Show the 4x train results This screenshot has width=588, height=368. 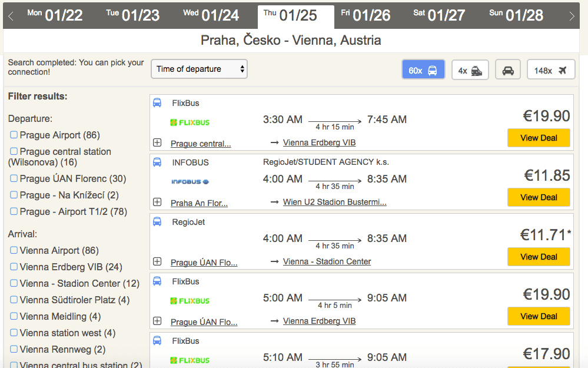click(x=470, y=70)
